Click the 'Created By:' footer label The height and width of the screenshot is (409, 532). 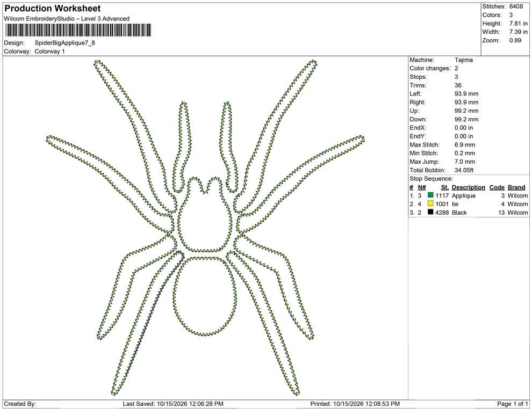20,404
